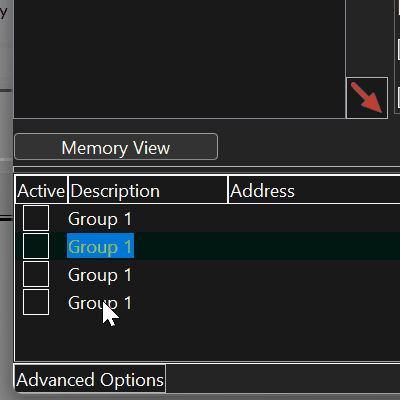
Task: Click the divider between Active and Description headers
Action: tap(68, 190)
